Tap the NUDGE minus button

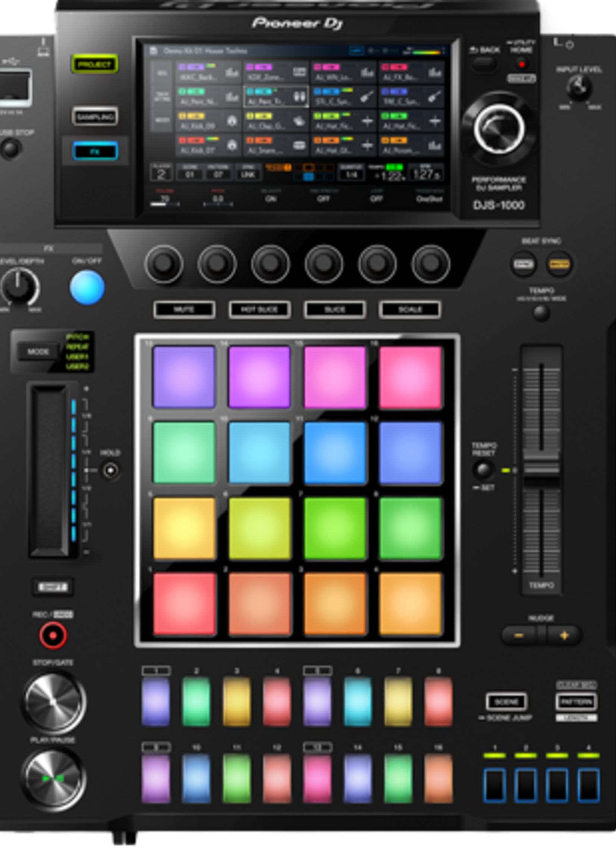(x=519, y=635)
